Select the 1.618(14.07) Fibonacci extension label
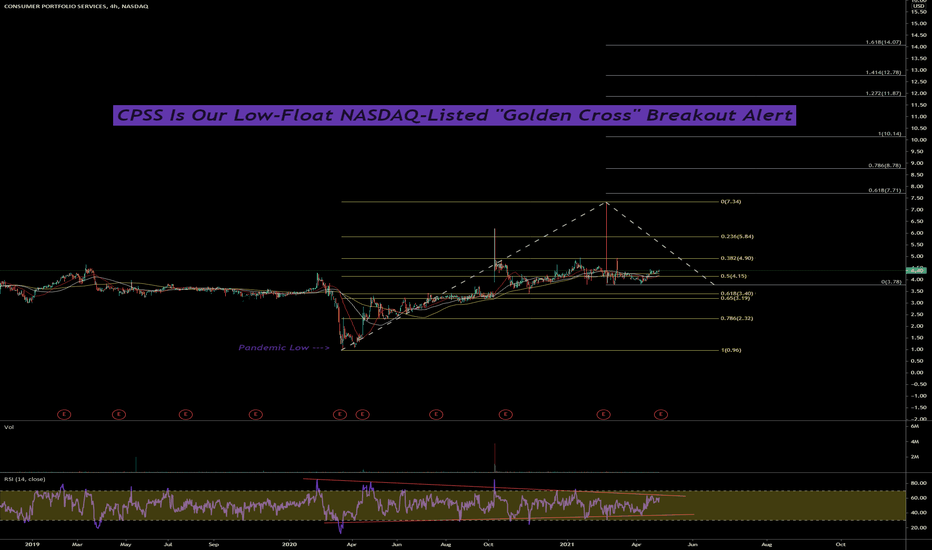The width and height of the screenshot is (932, 550). point(883,42)
